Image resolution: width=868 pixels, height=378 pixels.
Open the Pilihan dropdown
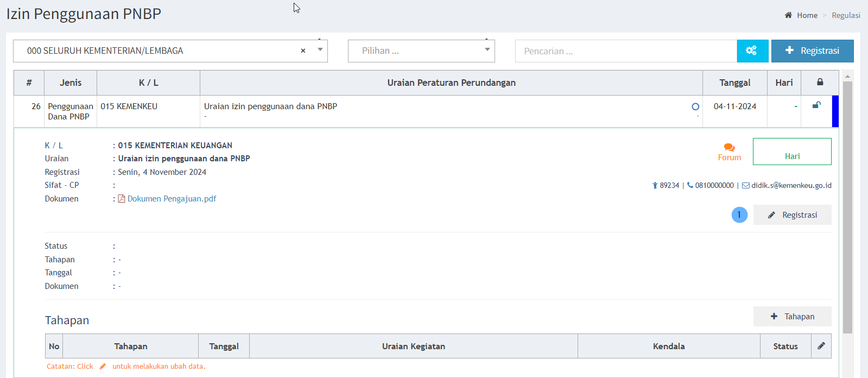tap(421, 51)
